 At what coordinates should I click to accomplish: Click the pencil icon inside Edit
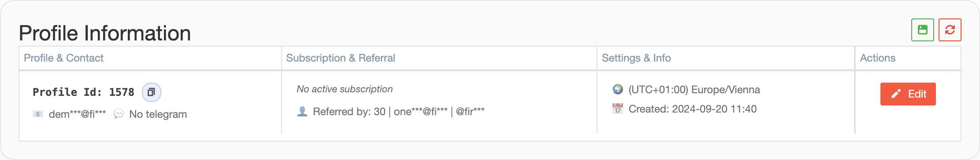[x=896, y=94]
